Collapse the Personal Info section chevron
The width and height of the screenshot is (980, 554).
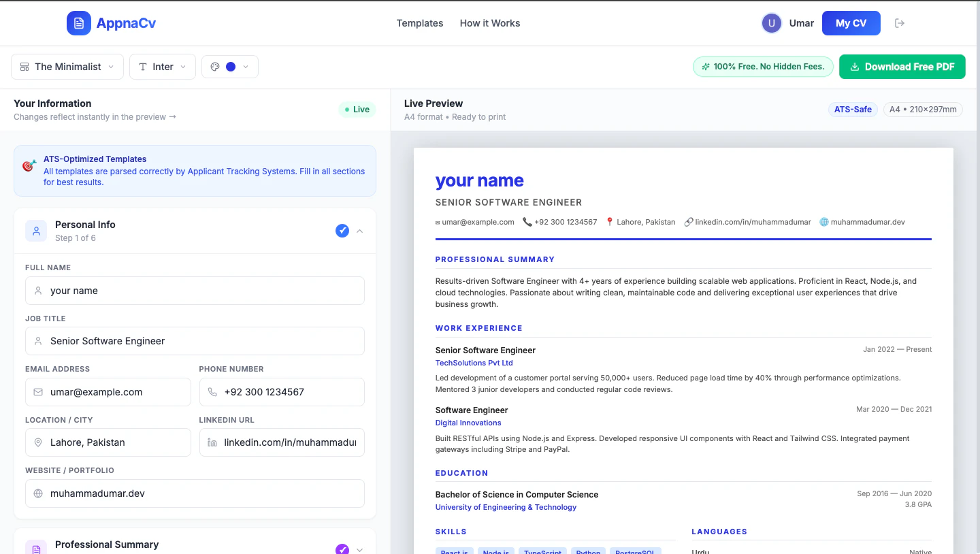click(360, 231)
